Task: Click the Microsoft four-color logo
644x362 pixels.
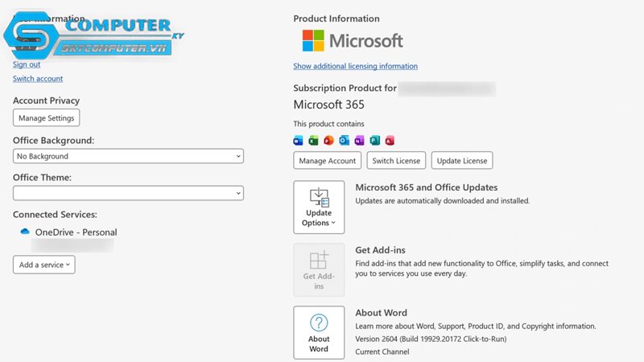Action: click(x=313, y=40)
